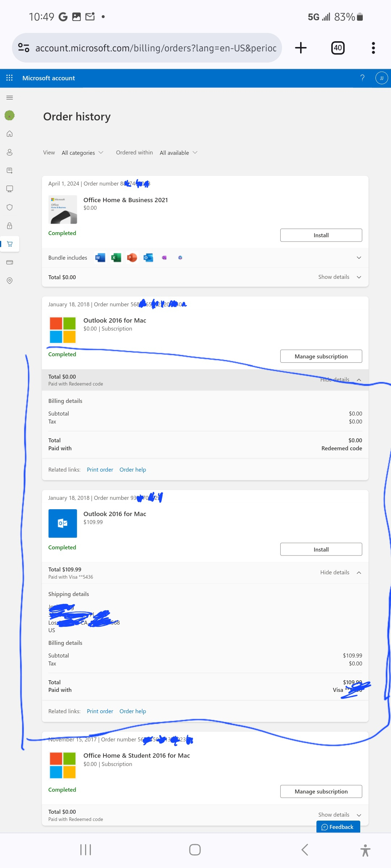Manage subscription for Outlook 2016 for Mac
Viewport: 391px width, 868px height.
pyautogui.click(x=321, y=356)
